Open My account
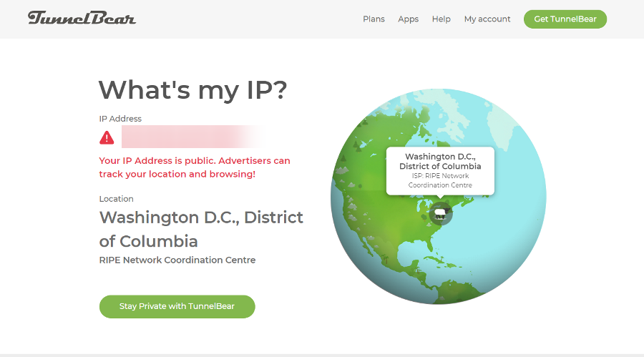 coord(487,19)
